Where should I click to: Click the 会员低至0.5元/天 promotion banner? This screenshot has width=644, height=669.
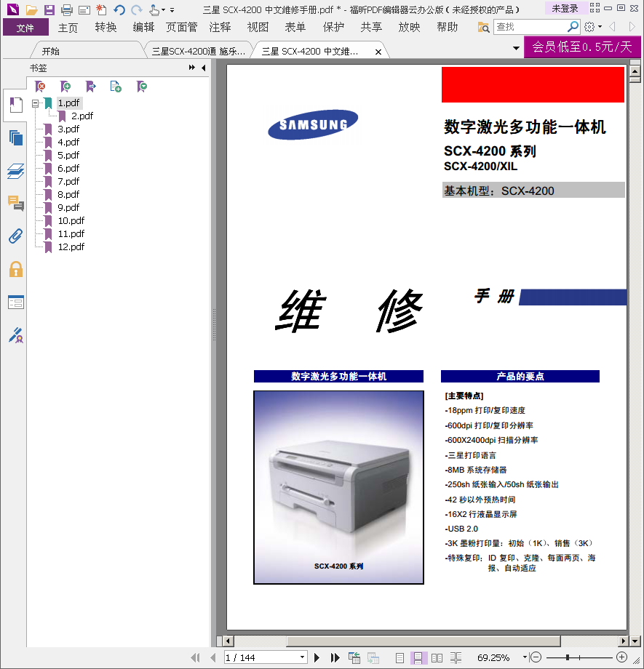click(582, 47)
